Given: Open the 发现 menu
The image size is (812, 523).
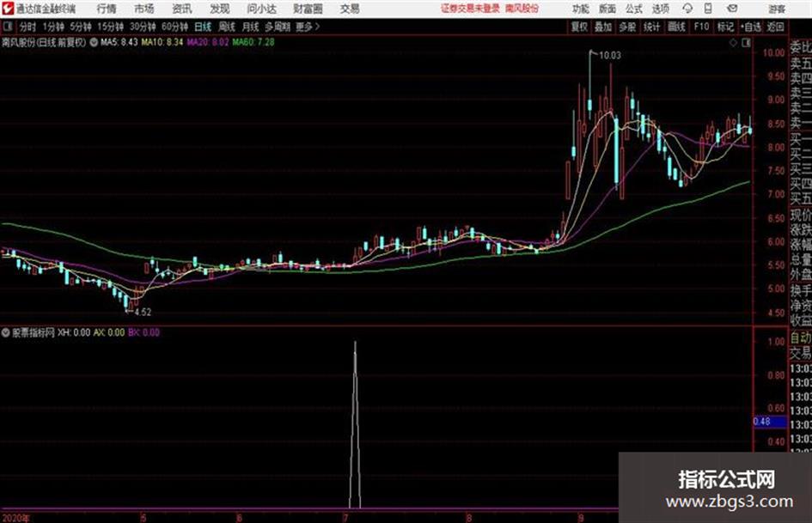Looking at the screenshot, I should click(x=220, y=9).
